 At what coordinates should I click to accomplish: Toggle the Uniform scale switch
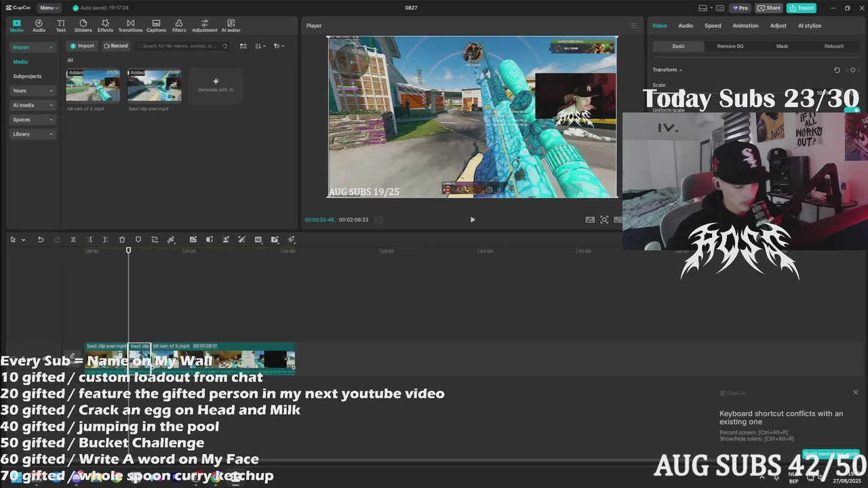852,110
